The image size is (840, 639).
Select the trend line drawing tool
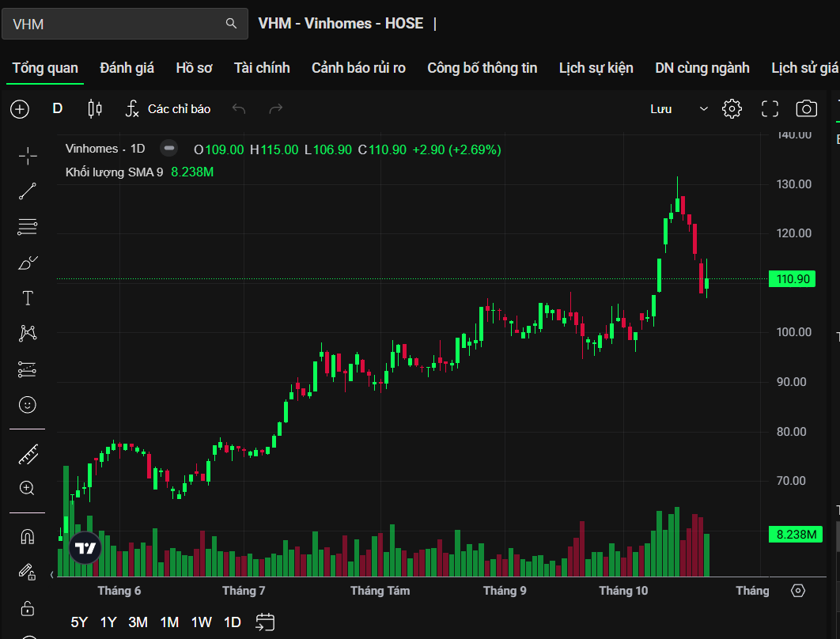coord(28,191)
